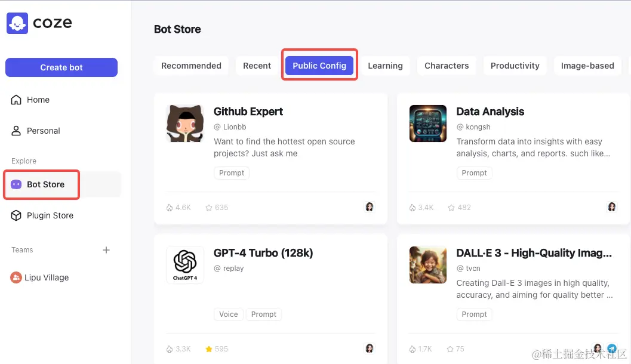
Task: Click flame usage icon on Github Expert
Action: point(170,208)
